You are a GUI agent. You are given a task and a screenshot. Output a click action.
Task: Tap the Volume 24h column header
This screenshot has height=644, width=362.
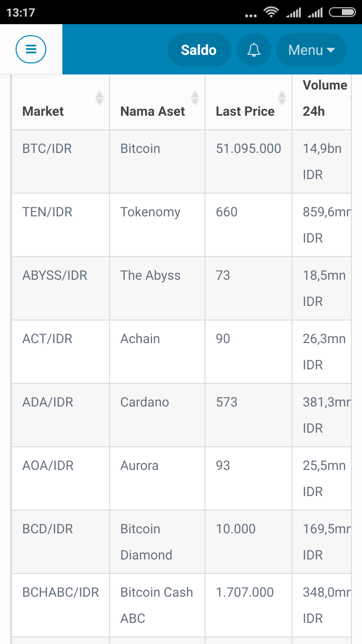(x=324, y=98)
